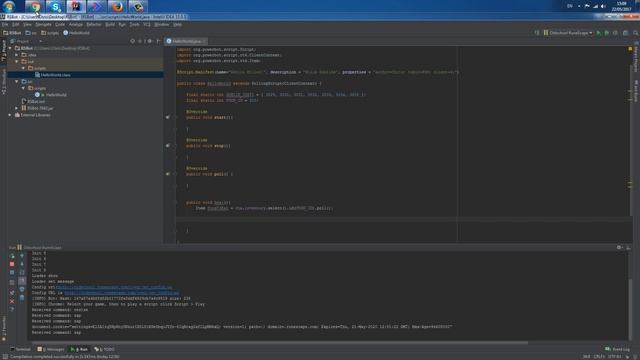Open the Terminal tool window tab
The height and width of the screenshot is (360, 640).
coord(20,349)
